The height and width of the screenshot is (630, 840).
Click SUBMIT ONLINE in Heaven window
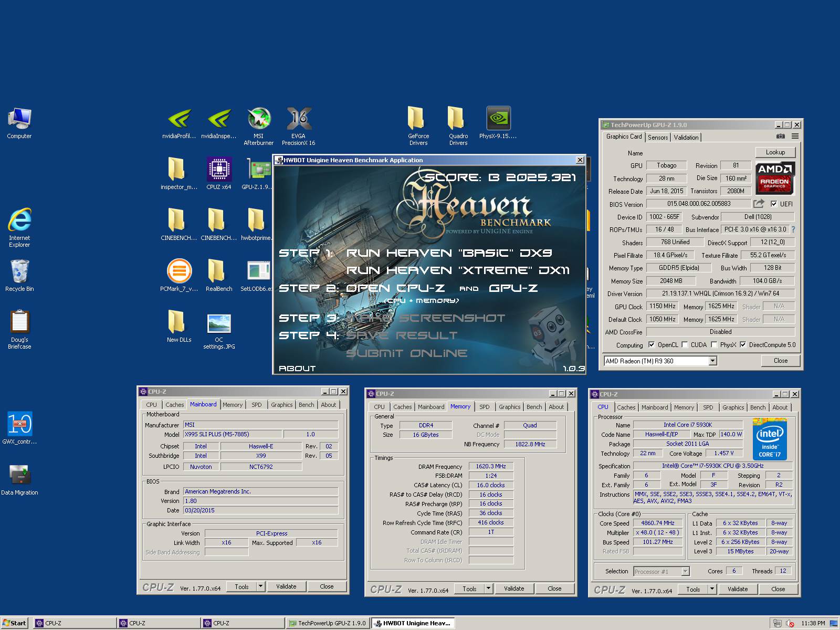coord(407,353)
